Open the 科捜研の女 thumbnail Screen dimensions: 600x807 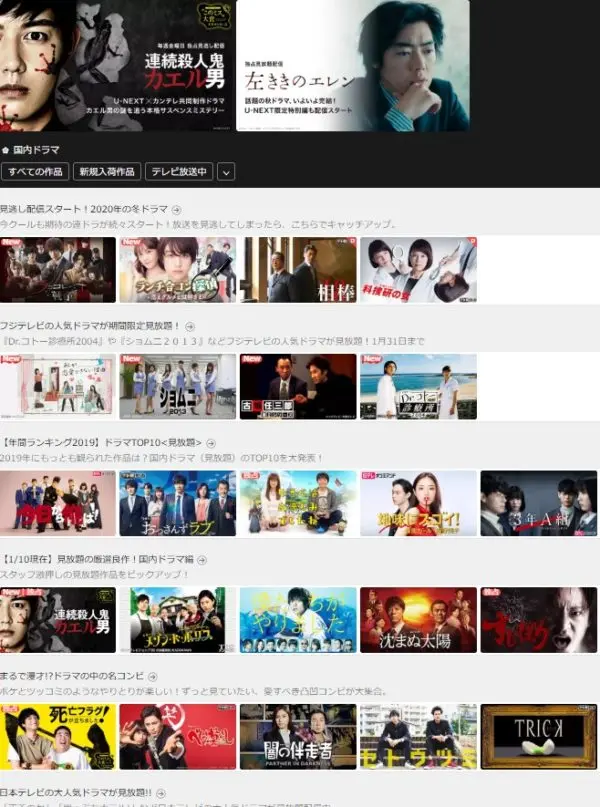419,270
